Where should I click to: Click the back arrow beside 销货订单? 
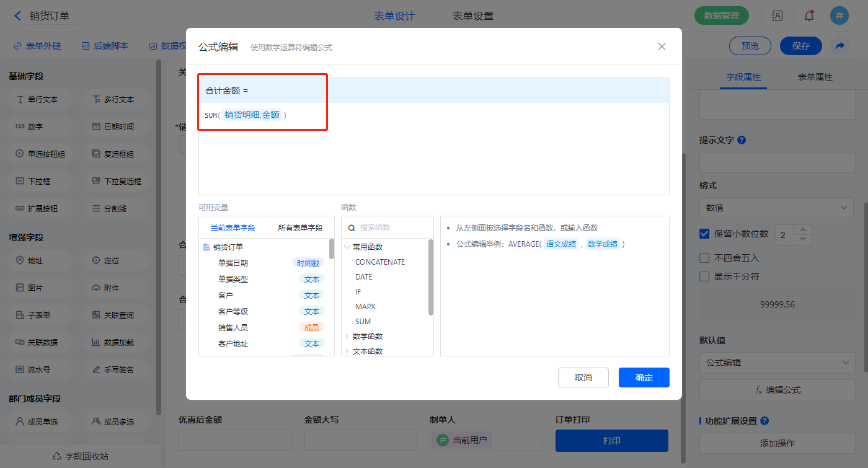point(17,16)
